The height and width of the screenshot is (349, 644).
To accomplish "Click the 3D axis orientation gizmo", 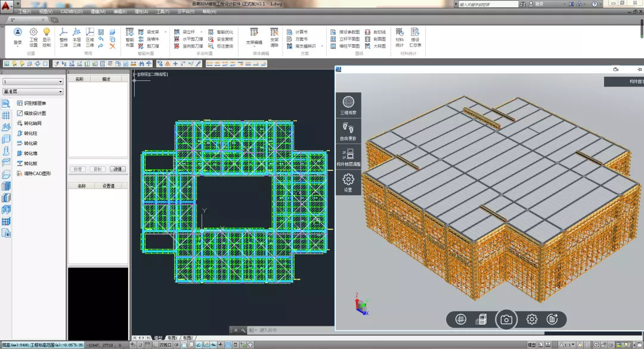I will (361, 306).
